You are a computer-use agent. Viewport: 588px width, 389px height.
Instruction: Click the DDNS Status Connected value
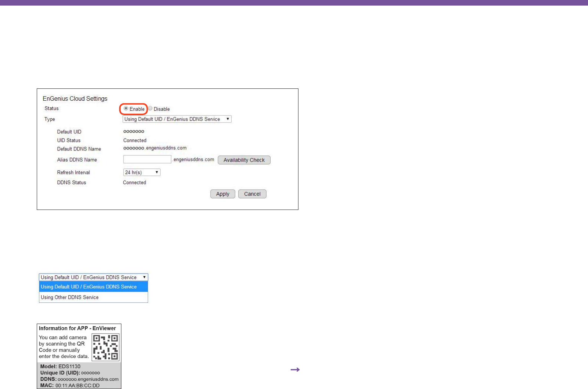pyautogui.click(x=134, y=182)
